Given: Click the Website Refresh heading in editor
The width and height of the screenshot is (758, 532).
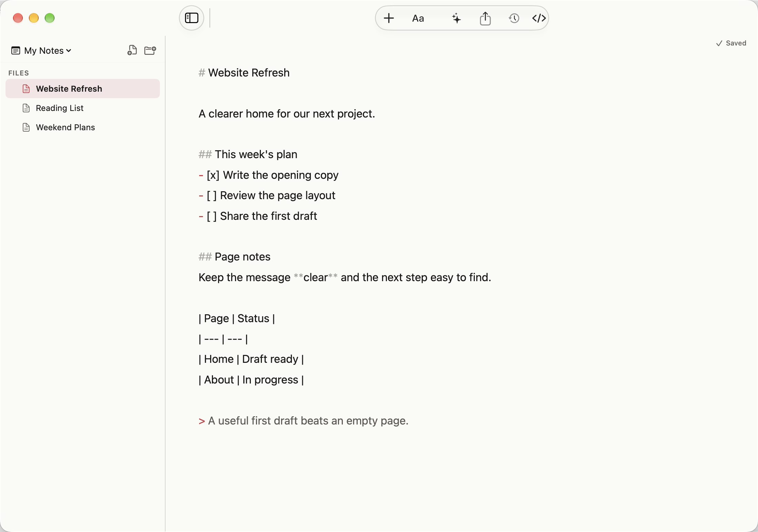Looking at the screenshot, I should click(x=249, y=73).
